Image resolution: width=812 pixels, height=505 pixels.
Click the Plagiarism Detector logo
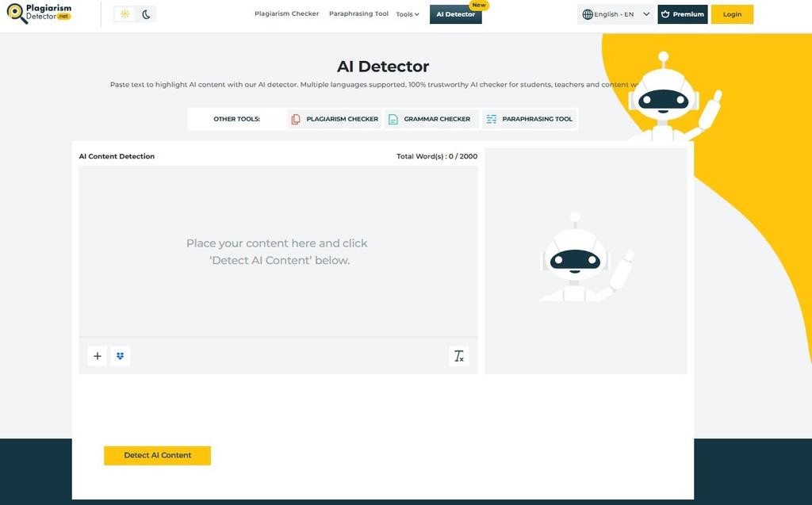pyautogui.click(x=40, y=13)
